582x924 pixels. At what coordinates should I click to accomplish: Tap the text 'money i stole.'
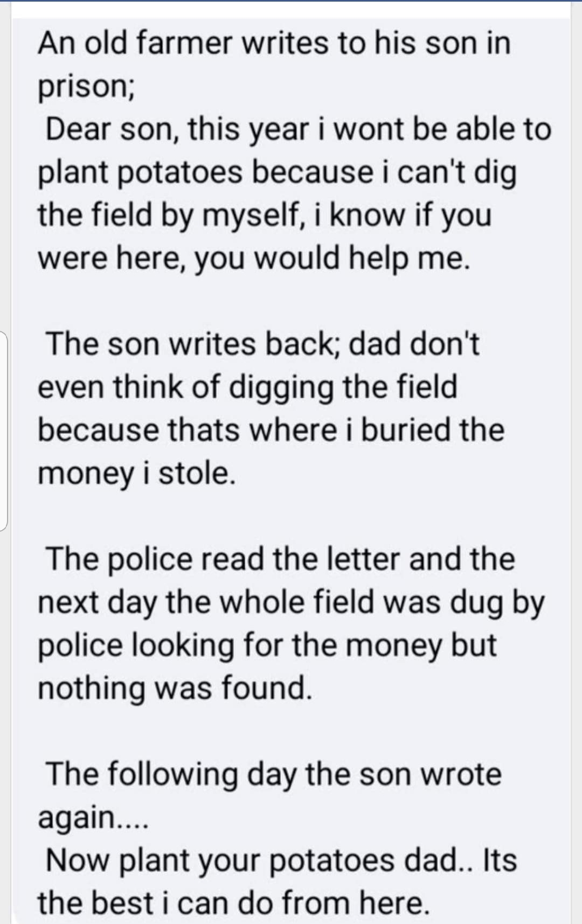pyautogui.click(x=137, y=474)
